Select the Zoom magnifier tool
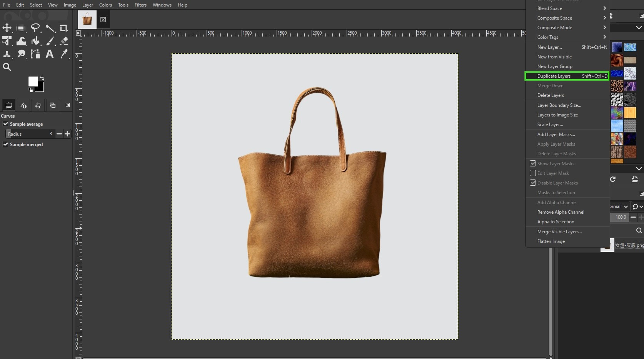Screen dimensions: 644x359 pos(7,67)
